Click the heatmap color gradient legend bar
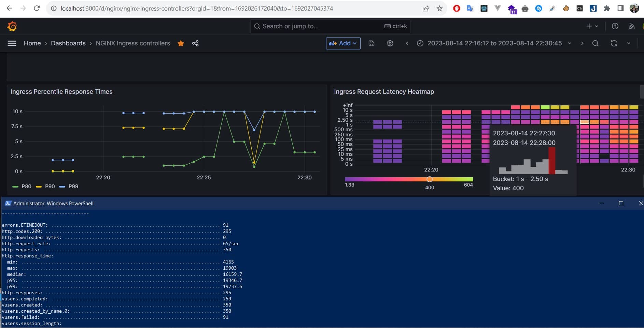Viewport: 644px width, 328px height. point(409,179)
